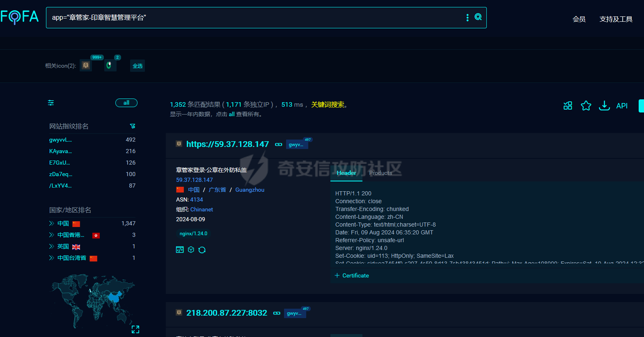
Task: Switch to the Header tab
Action: coord(346,173)
